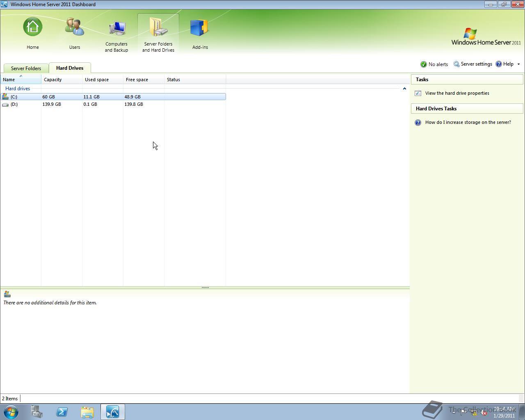Click the increase storage help icon
Viewport: 525px width, 420px height.
click(x=418, y=123)
